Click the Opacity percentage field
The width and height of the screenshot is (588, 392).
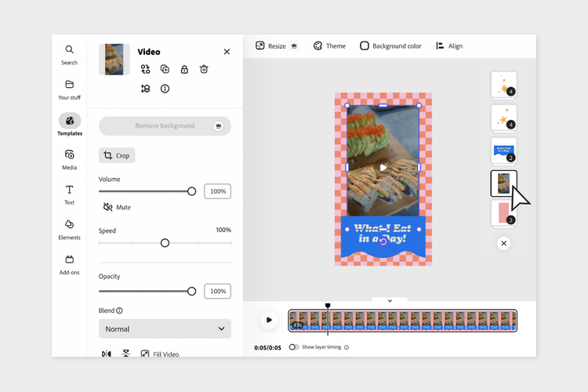click(217, 291)
